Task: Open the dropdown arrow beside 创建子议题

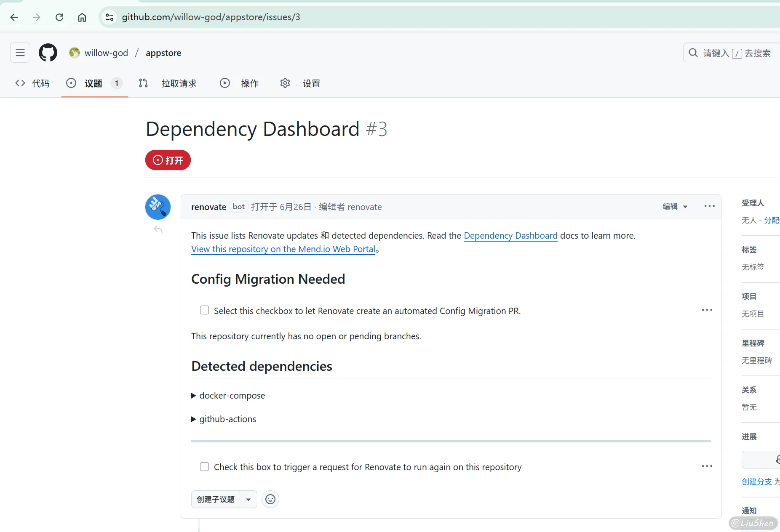Action: (248, 500)
